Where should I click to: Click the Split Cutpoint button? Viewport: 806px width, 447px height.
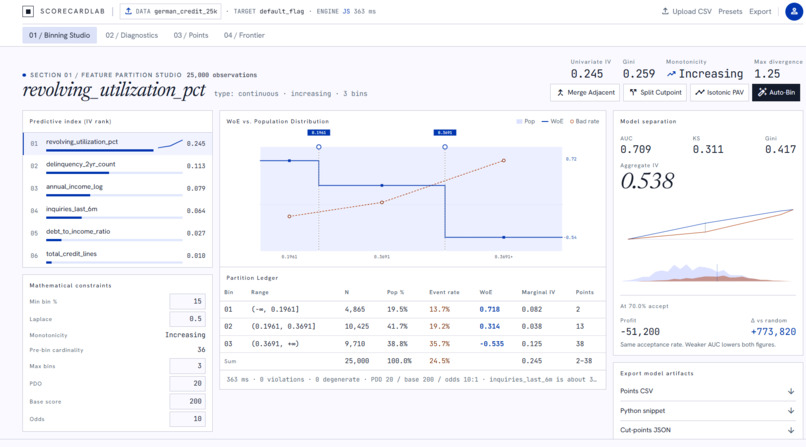coord(655,92)
